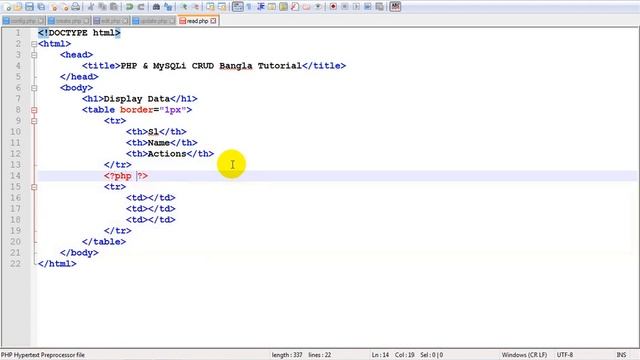This screenshot has height=360, width=640.
Task: Paste clipboard with the Paste toolbar icon
Action: pyautogui.click(x=114, y=7)
